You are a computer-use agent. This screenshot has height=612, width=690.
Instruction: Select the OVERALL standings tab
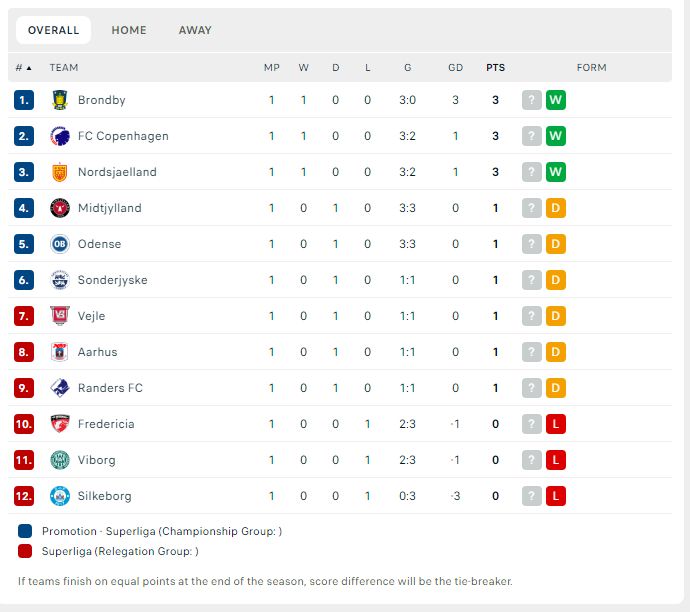pyautogui.click(x=54, y=30)
